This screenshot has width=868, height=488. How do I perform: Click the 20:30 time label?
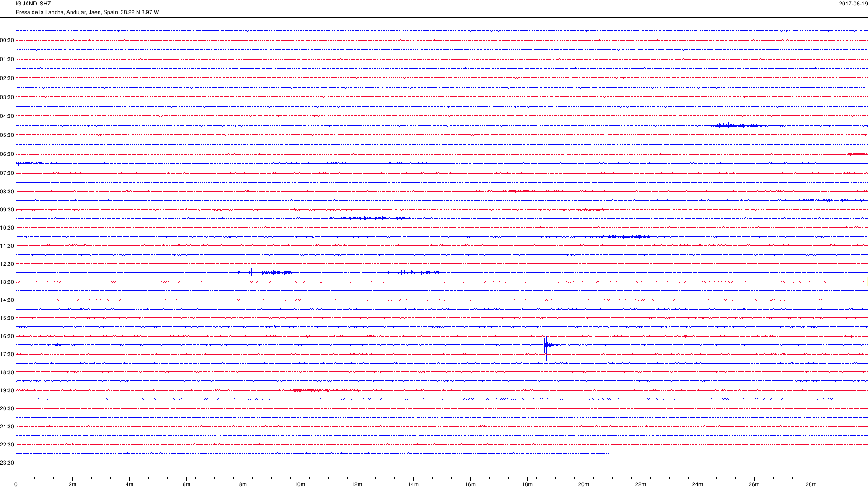click(x=7, y=409)
